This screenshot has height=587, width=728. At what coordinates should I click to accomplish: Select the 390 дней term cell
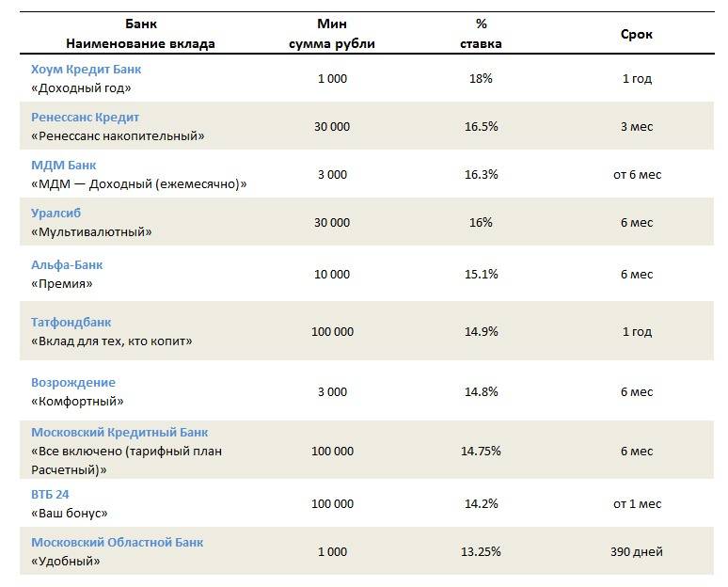[x=637, y=551]
